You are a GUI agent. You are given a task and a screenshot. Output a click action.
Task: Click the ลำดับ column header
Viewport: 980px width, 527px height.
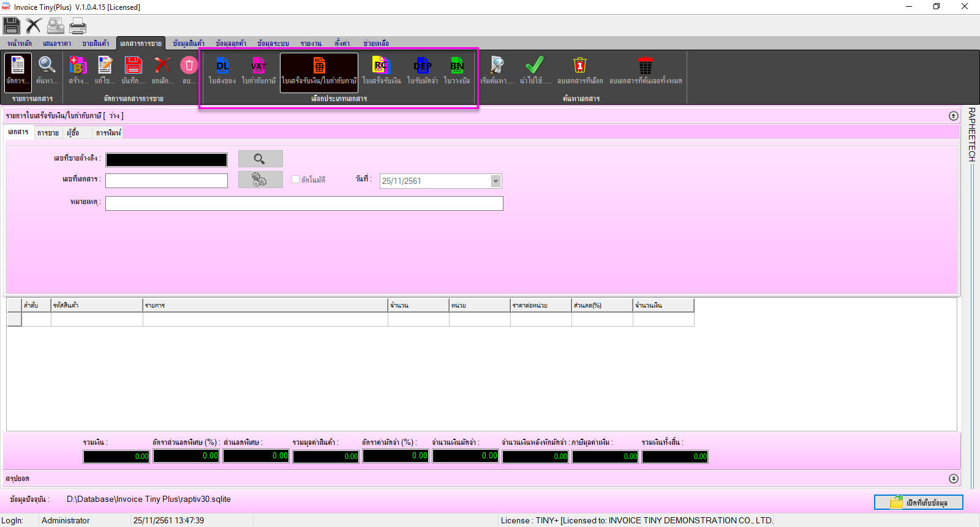click(37, 305)
